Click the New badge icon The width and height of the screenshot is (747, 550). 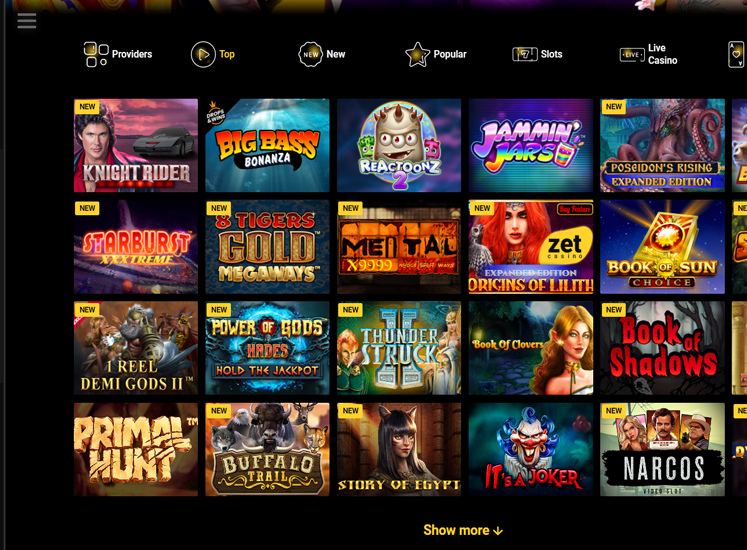[310, 54]
